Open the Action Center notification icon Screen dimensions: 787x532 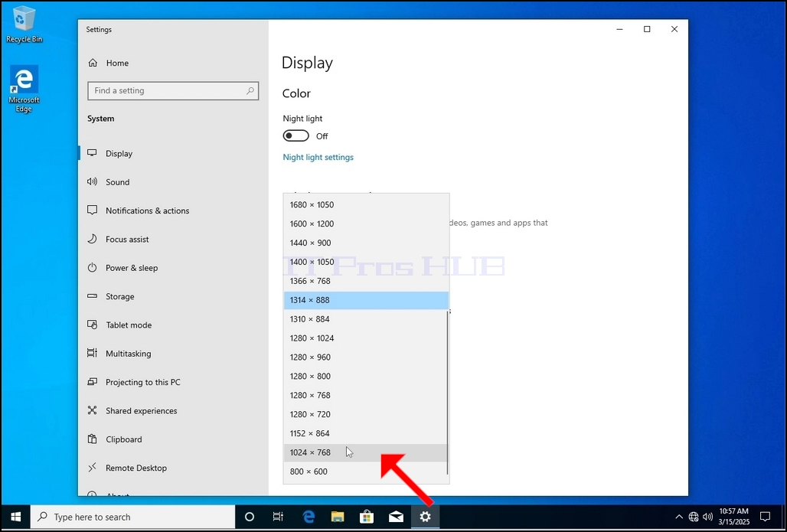(x=765, y=517)
